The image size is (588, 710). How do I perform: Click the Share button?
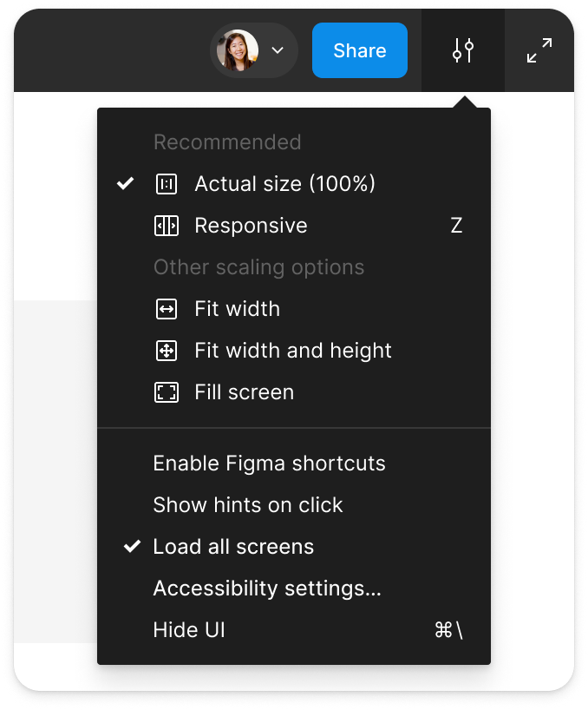[359, 50]
